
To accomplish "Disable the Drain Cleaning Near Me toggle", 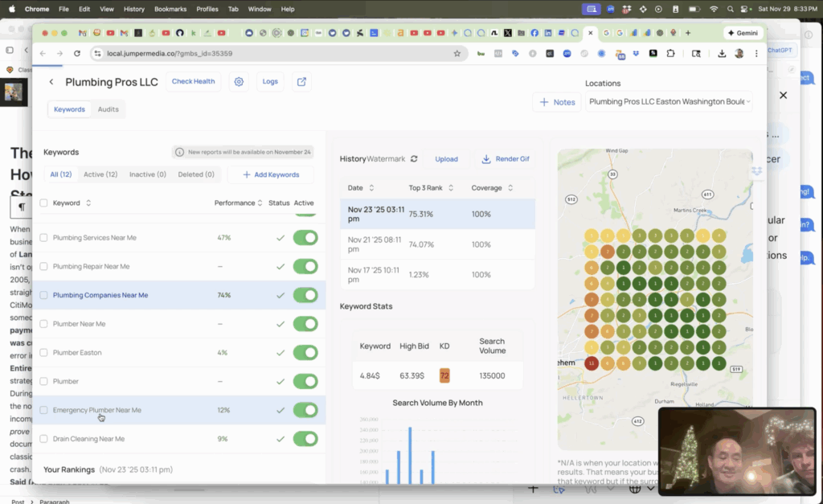I will pos(305,439).
